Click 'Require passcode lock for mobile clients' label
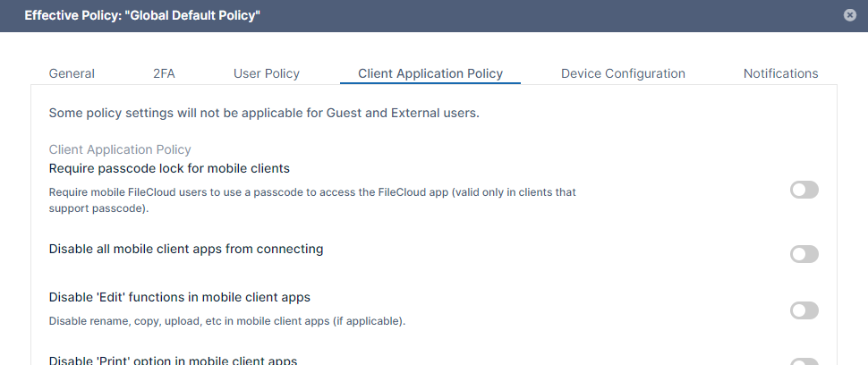This screenshot has height=365, width=868. pyautogui.click(x=169, y=168)
